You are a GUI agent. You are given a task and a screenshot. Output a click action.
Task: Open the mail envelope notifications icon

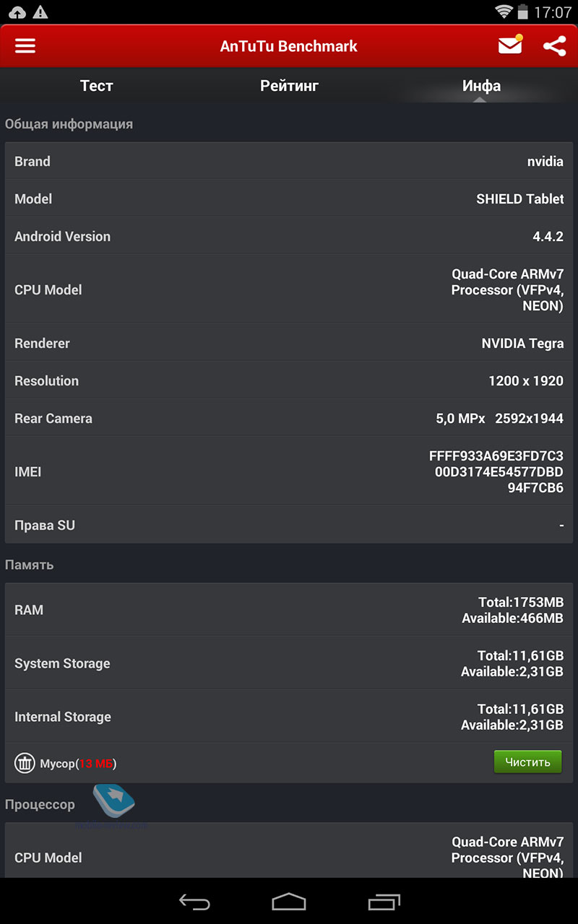[x=510, y=45]
